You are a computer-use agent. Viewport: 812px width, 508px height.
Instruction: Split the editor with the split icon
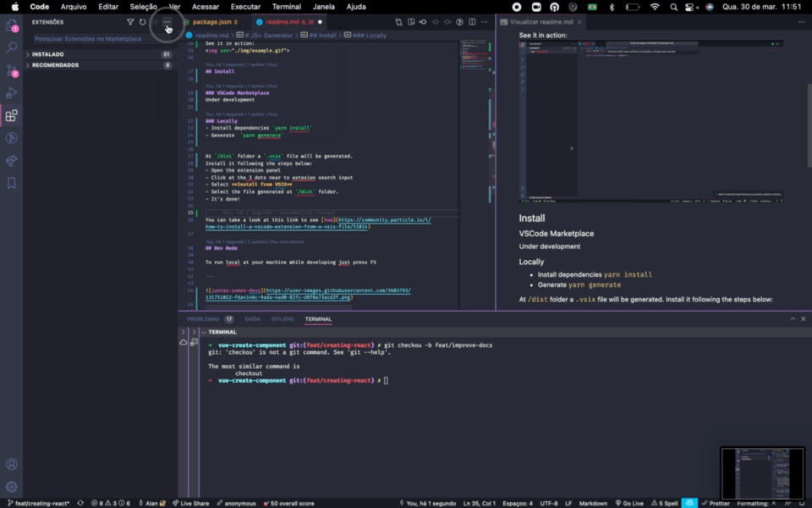(x=472, y=22)
